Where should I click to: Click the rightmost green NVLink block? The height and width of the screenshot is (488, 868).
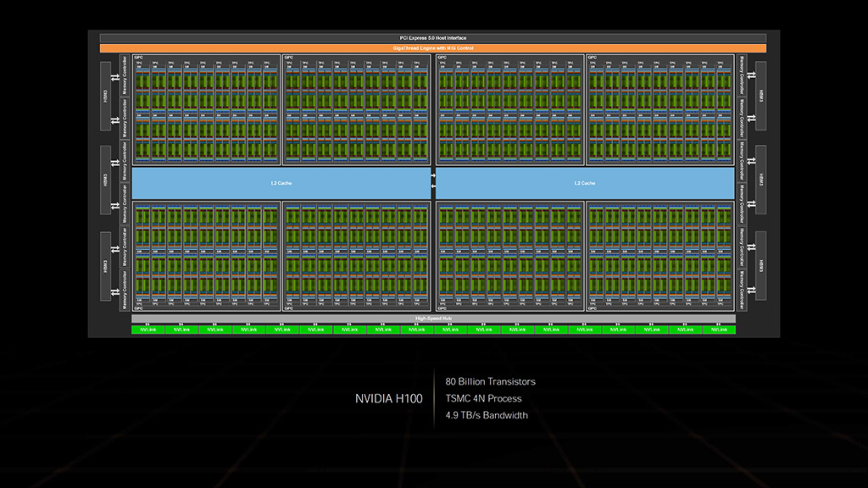pos(719,330)
